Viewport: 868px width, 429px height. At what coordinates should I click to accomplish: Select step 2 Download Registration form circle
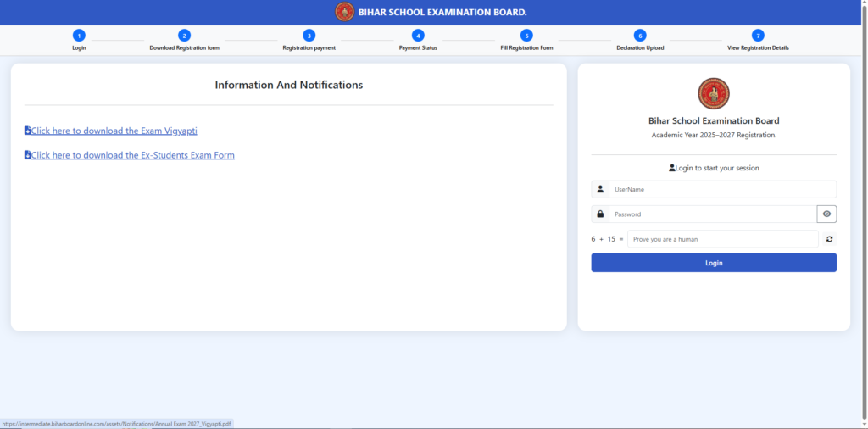pyautogui.click(x=184, y=36)
